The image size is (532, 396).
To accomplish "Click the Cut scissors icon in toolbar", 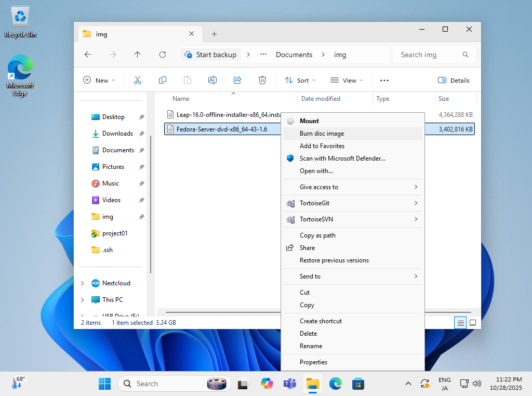I will tap(138, 80).
